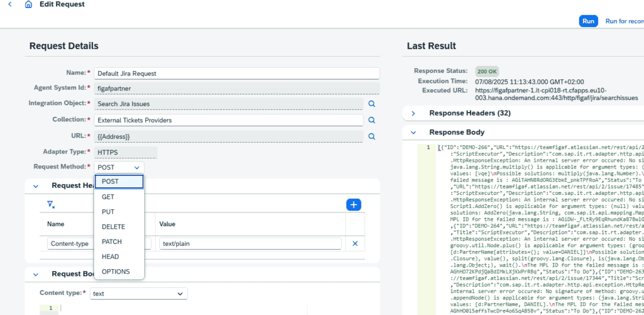Edit header value text/plain field

250,243
